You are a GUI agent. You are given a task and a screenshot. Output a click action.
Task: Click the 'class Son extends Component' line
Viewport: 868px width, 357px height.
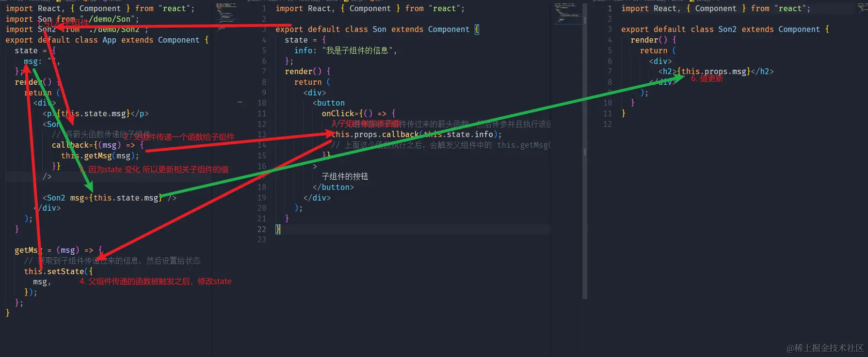coord(377,29)
